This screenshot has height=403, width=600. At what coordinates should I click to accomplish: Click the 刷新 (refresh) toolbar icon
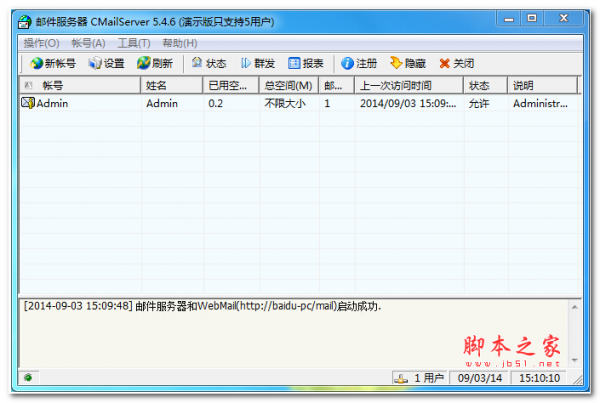pos(143,63)
